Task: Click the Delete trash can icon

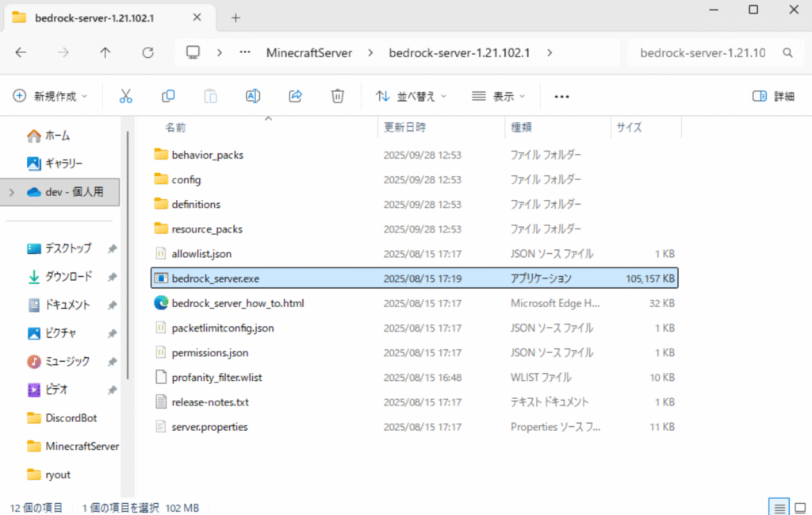Action: click(x=338, y=96)
